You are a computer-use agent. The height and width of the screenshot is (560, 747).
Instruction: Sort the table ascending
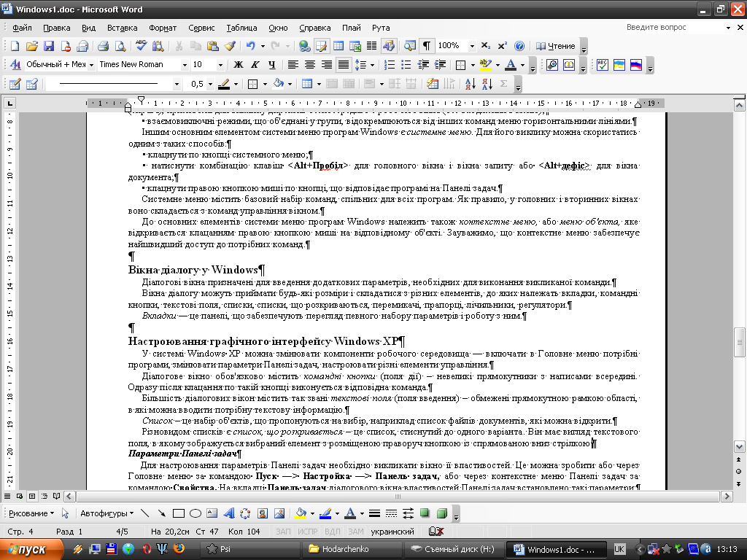pyautogui.click(x=470, y=85)
